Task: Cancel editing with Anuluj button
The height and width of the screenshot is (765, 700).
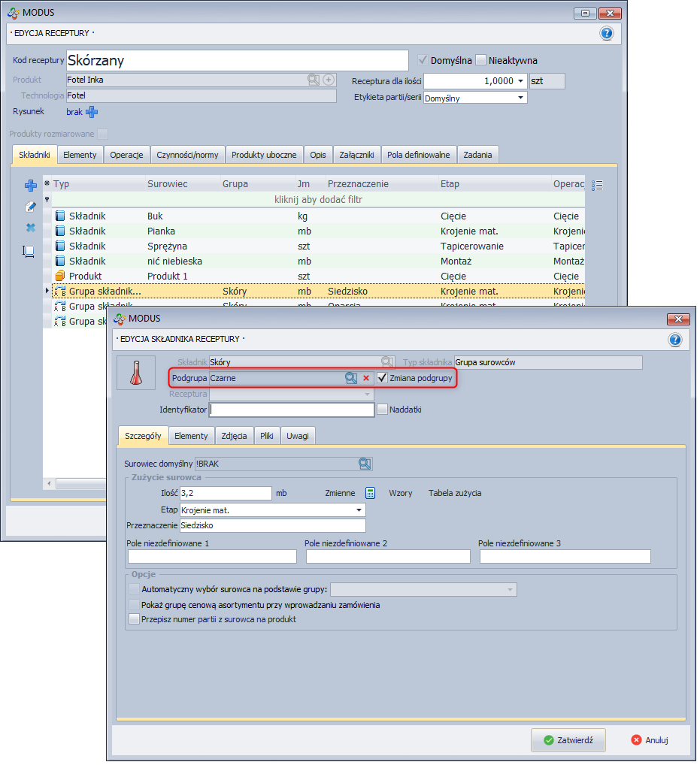Action: pos(650,739)
